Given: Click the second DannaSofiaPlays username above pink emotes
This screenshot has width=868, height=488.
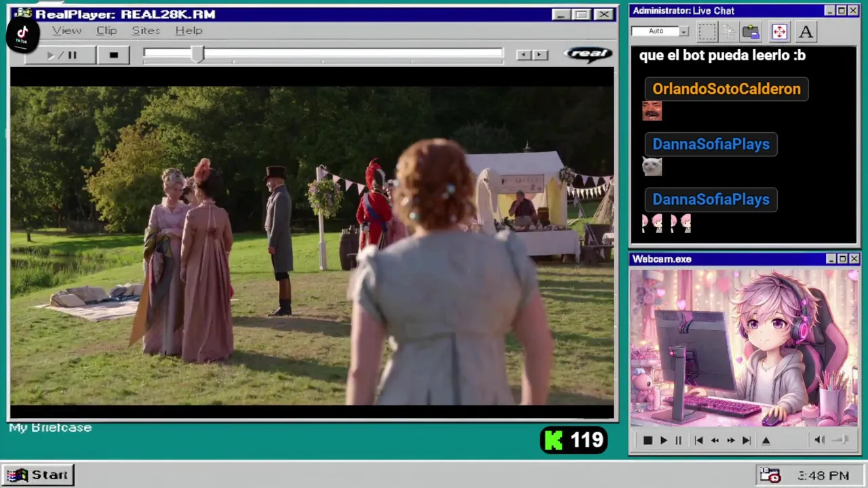Looking at the screenshot, I should (x=711, y=199).
